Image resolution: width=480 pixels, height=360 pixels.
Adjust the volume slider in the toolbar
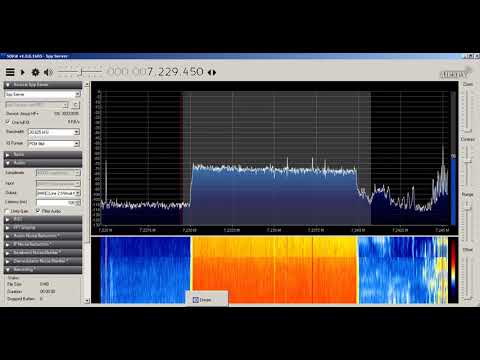tap(80, 72)
